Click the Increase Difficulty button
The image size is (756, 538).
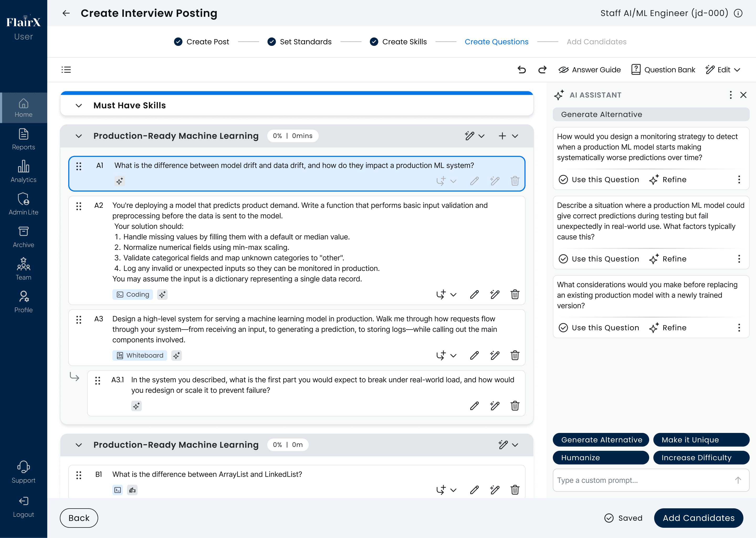[x=701, y=458]
